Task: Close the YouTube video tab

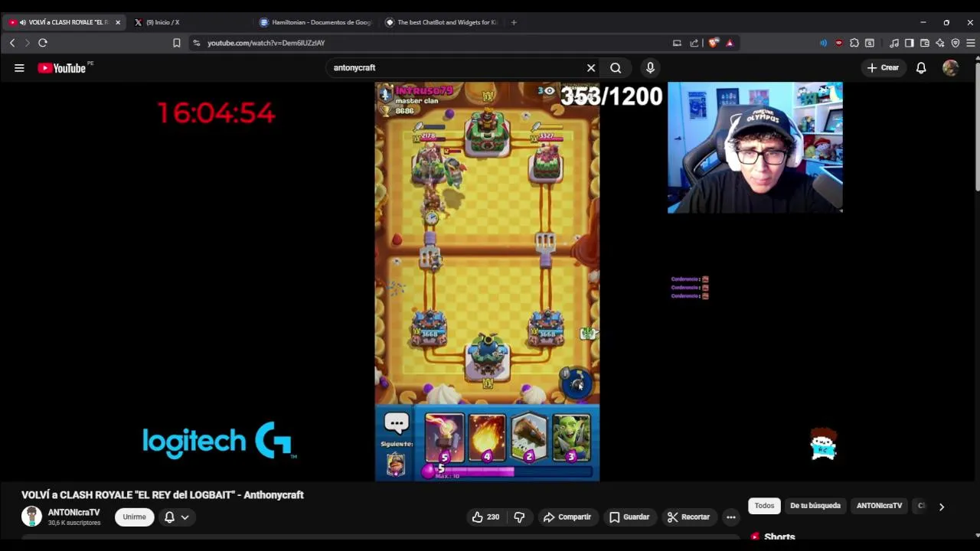Action: [118, 22]
